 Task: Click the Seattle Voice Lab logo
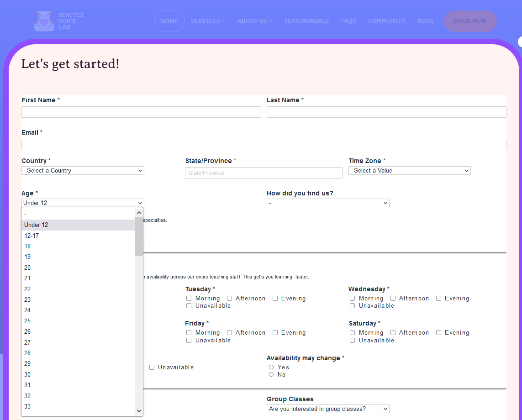pos(59,21)
